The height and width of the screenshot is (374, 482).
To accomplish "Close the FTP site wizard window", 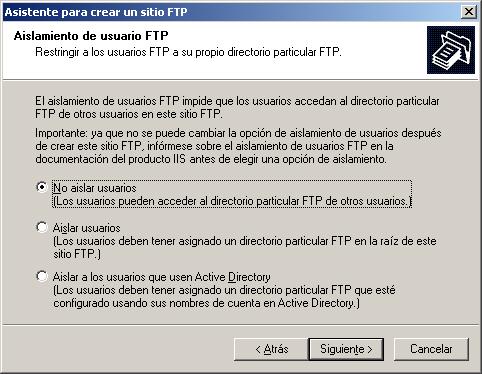I will coord(468,12).
